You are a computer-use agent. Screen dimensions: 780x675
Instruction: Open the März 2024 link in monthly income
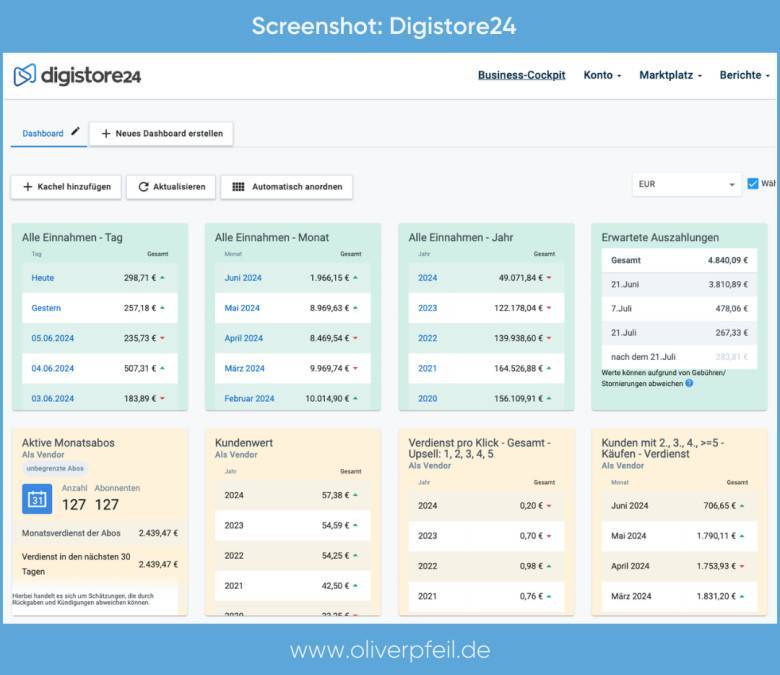(244, 369)
